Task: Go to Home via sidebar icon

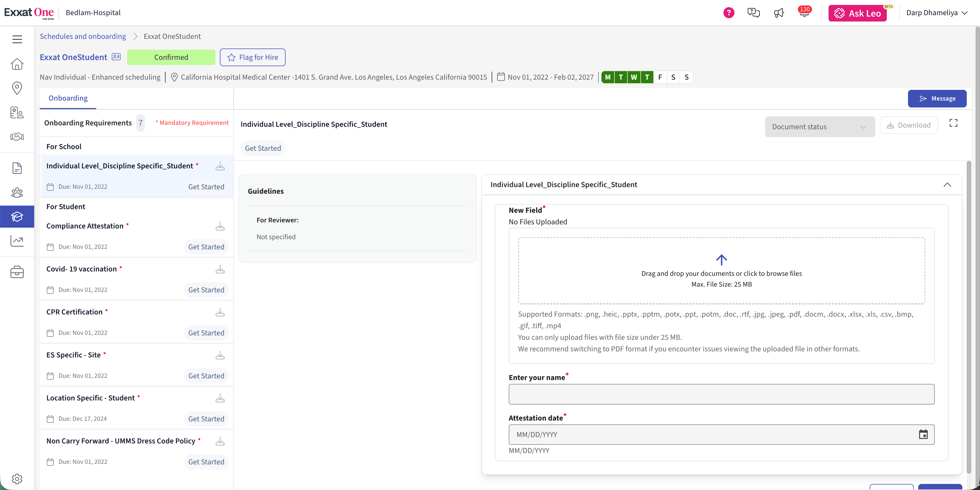Action: click(x=17, y=64)
